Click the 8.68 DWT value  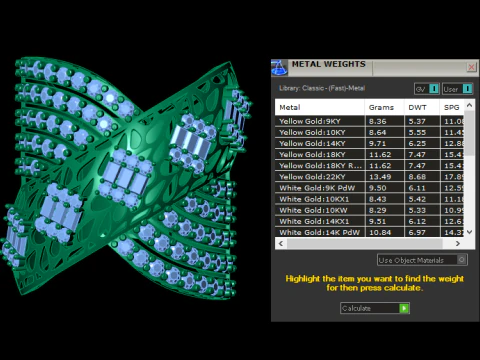click(x=417, y=177)
